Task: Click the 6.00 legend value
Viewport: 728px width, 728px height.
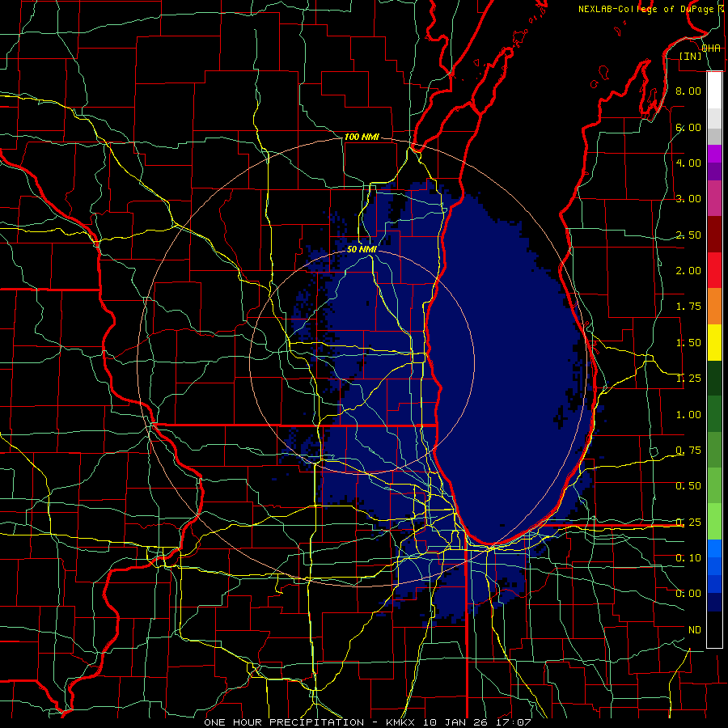Action: [688, 127]
